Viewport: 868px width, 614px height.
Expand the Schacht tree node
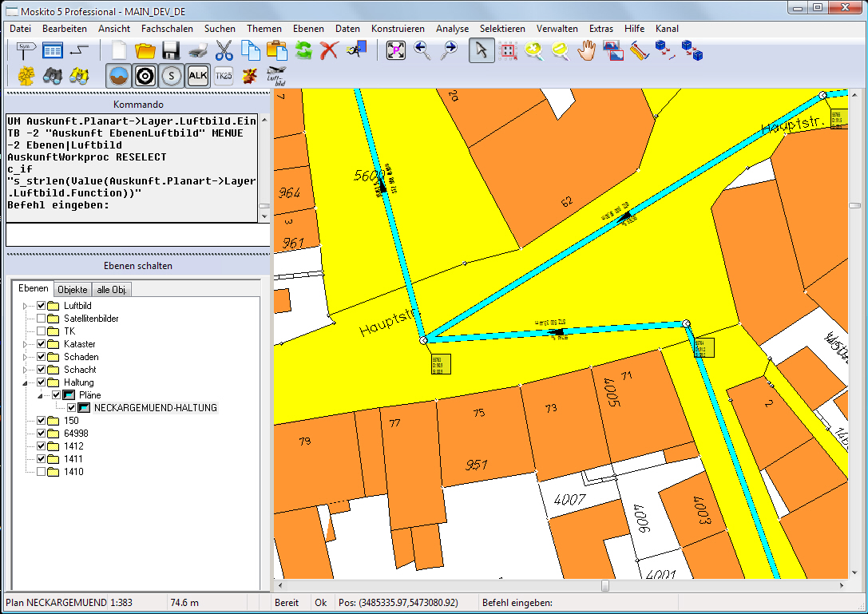25,370
